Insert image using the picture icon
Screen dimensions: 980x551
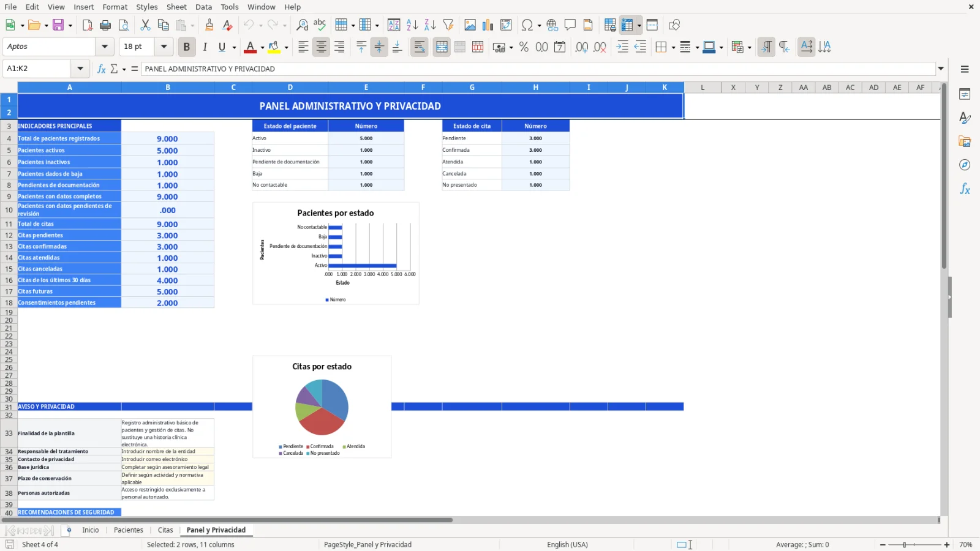(470, 25)
